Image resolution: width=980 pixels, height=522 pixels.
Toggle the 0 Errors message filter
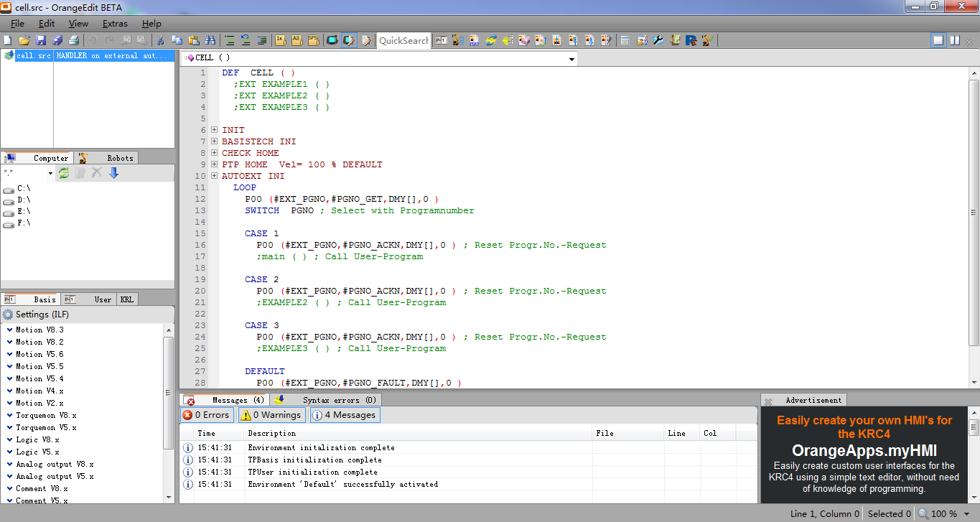(206, 415)
